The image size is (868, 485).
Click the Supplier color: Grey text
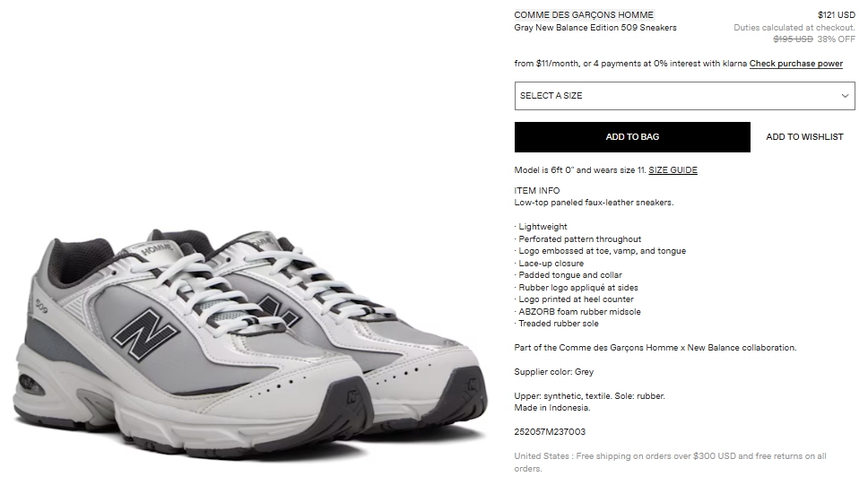tap(553, 372)
